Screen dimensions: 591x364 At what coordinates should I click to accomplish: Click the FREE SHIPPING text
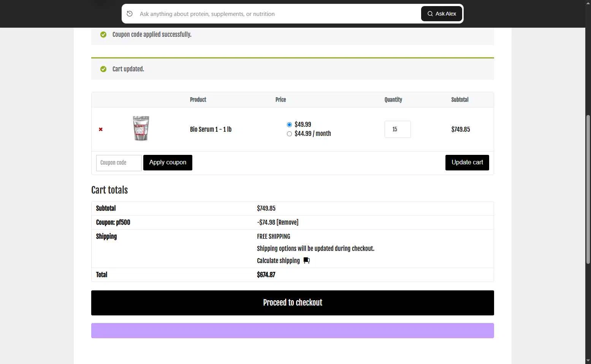point(274,236)
